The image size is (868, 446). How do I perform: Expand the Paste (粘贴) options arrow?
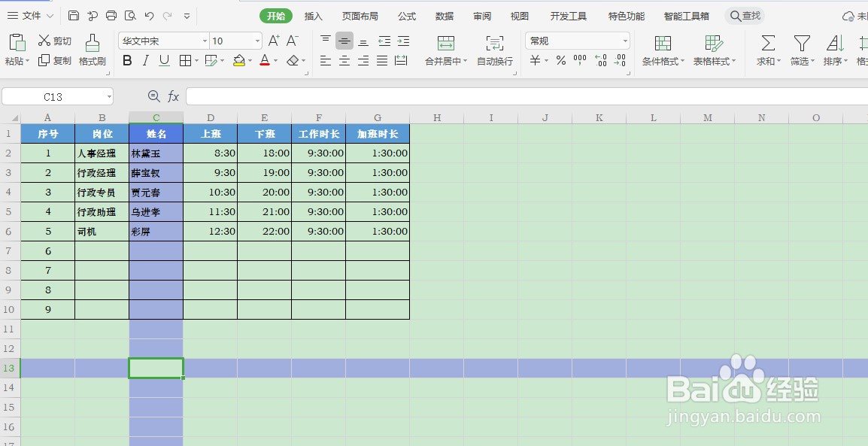pyautogui.click(x=27, y=62)
